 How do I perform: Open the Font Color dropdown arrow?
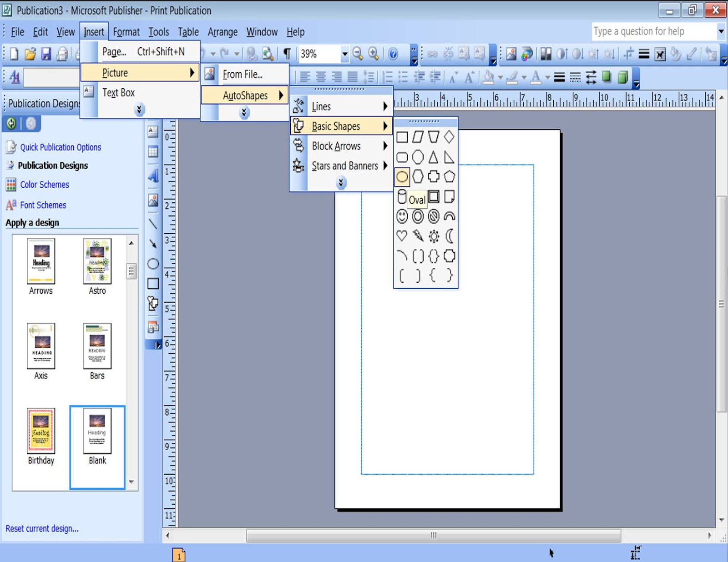(x=547, y=78)
